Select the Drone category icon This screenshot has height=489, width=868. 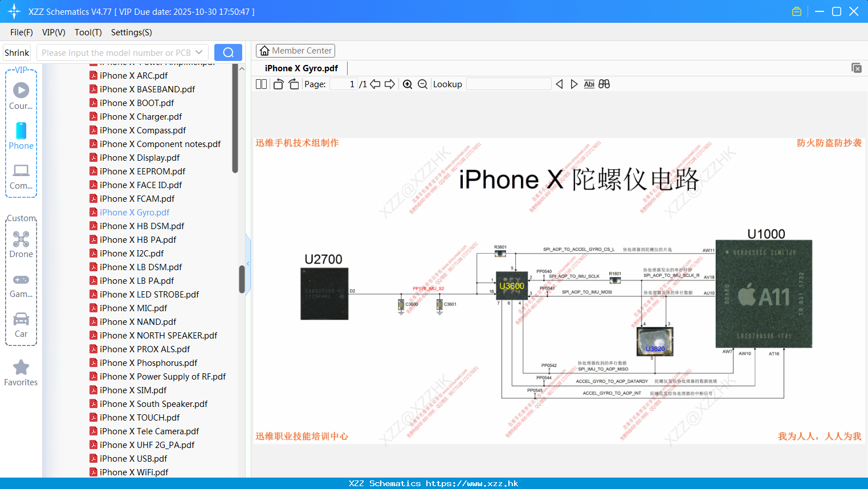(21, 244)
